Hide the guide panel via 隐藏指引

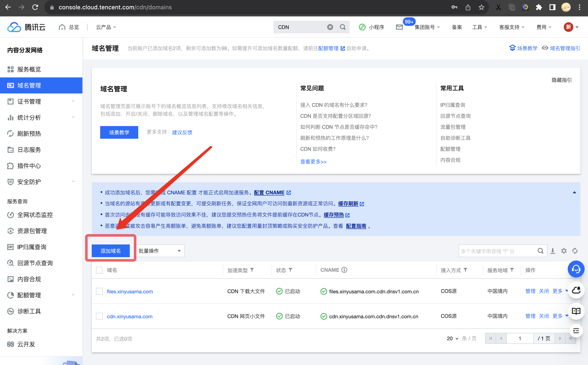click(561, 80)
